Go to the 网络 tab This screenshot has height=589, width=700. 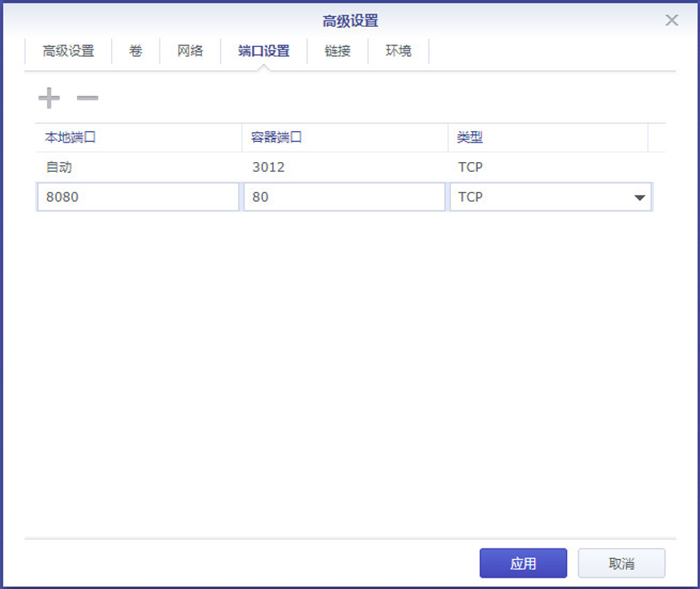click(x=190, y=51)
